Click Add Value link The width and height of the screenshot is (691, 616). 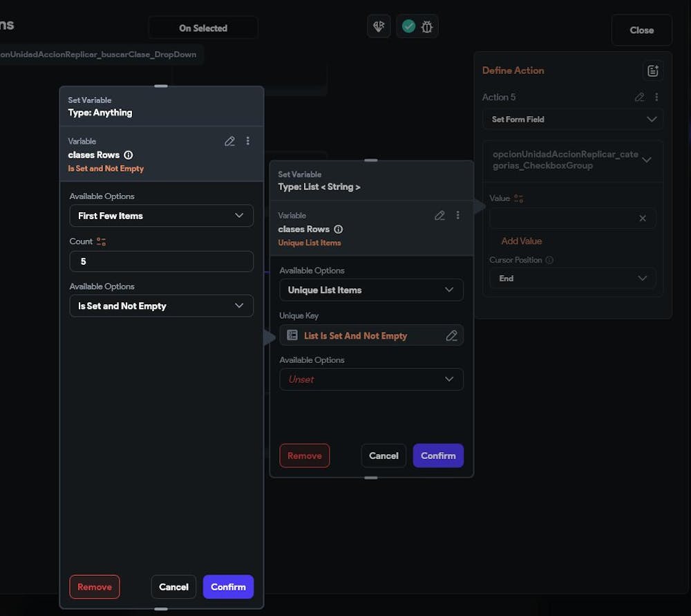521,241
